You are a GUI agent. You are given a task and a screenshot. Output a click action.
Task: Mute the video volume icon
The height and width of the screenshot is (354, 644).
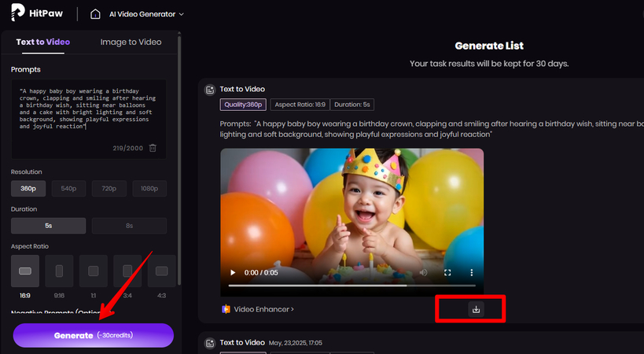click(424, 272)
